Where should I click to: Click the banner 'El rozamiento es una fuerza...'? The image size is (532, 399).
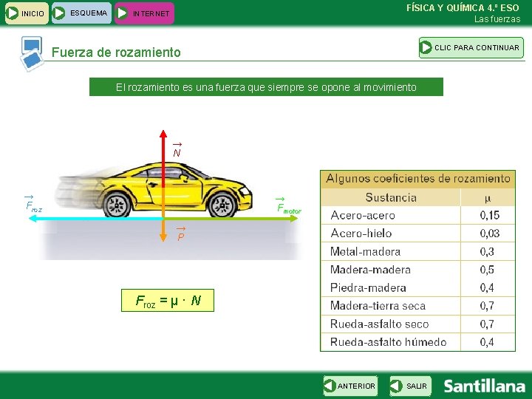tap(266, 87)
